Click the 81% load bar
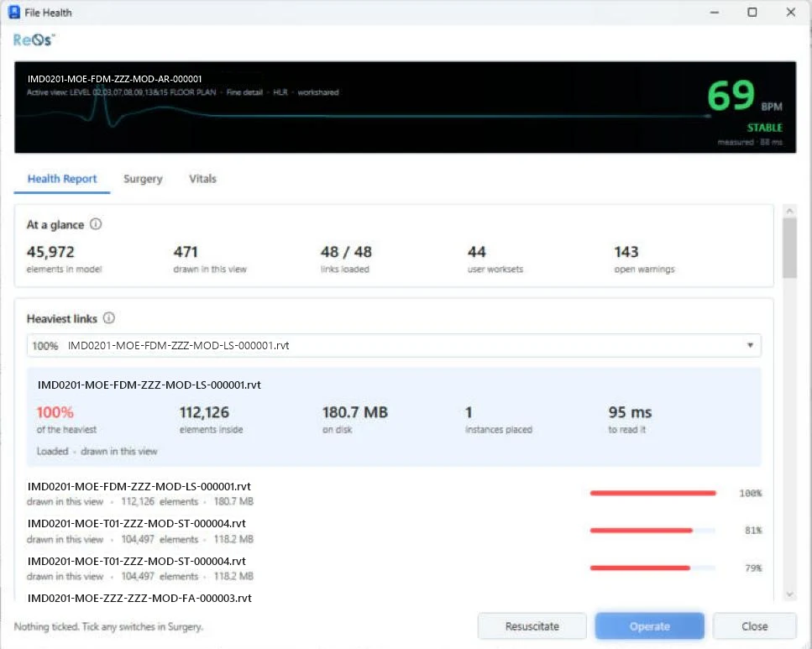Image resolution: width=812 pixels, height=649 pixels. (653, 531)
